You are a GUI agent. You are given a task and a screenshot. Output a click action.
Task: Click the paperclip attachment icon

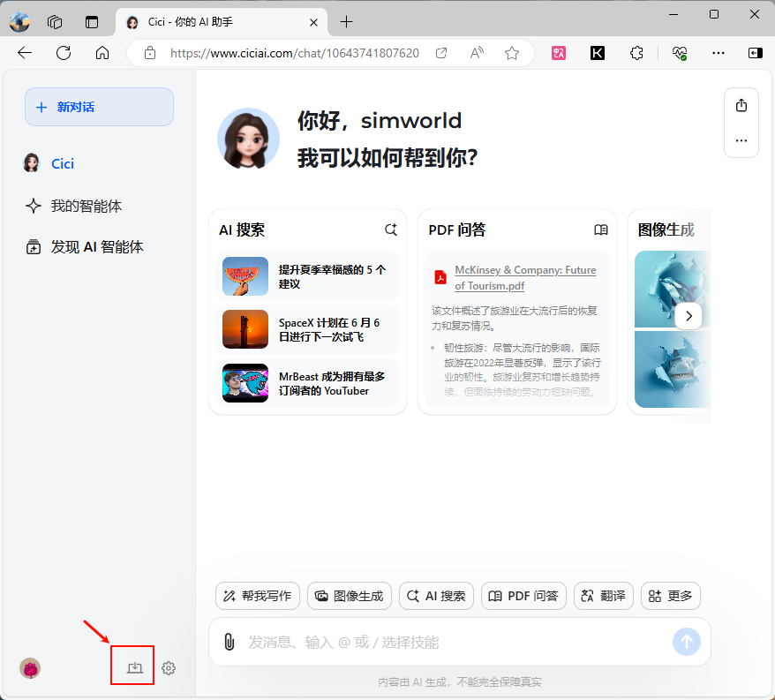229,642
